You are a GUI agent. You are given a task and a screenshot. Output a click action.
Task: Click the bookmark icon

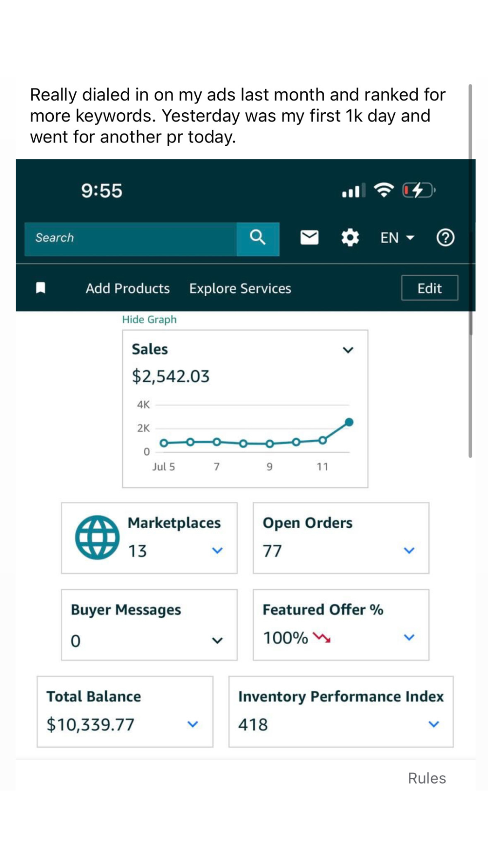(x=41, y=288)
